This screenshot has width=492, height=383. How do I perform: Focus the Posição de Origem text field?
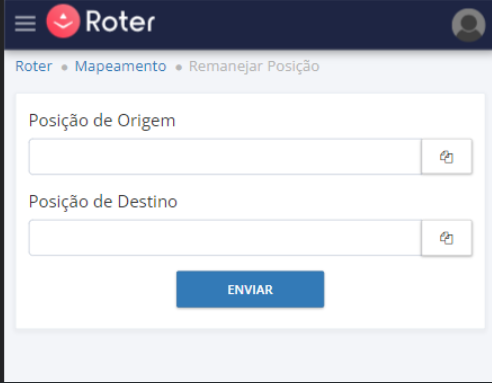pos(225,157)
